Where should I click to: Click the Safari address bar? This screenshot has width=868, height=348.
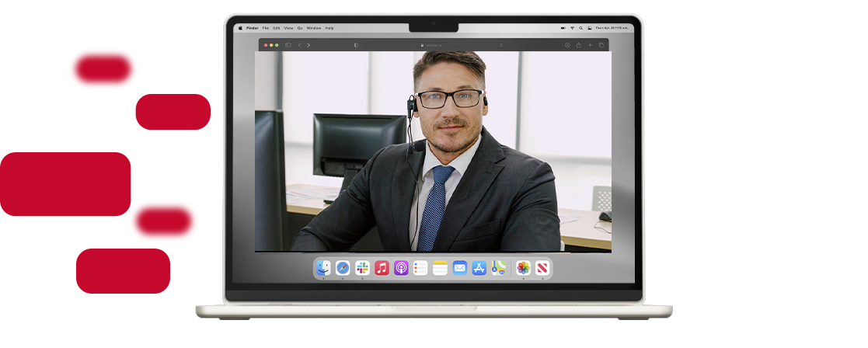432,45
